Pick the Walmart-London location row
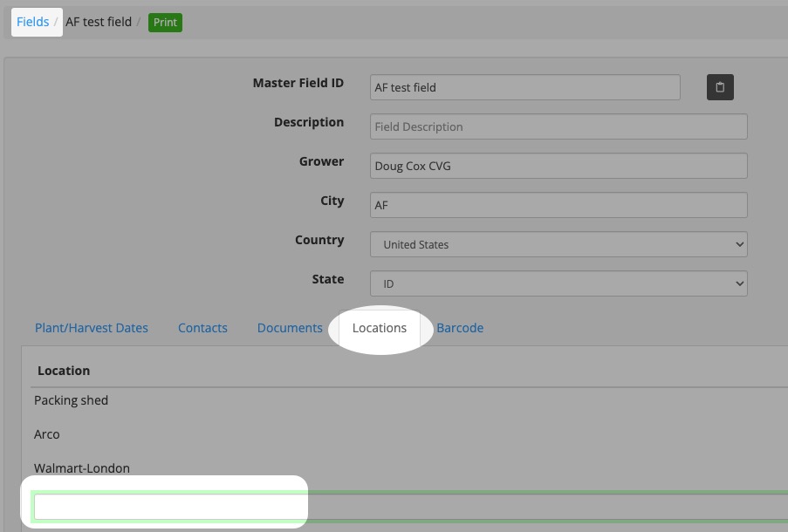The width and height of the screenshot is (788, 532). tap(82, 468)
